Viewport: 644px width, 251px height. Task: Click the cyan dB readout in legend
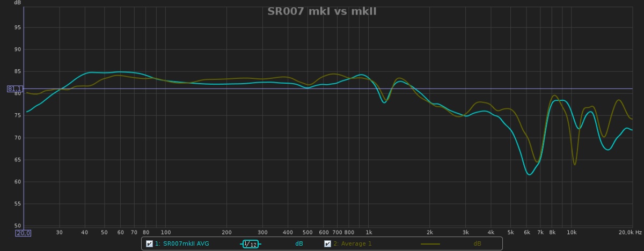[x=299, y=244]
